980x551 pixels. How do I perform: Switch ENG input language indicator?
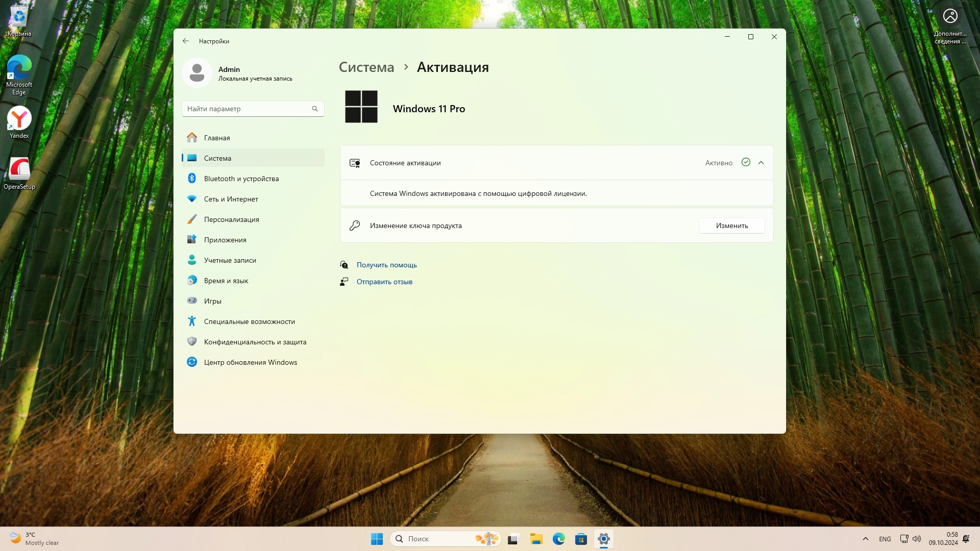(x=885, y=539)
